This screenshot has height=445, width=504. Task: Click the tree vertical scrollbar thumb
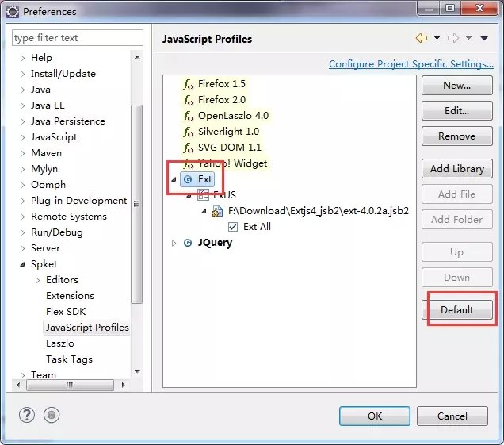click(137, 204)
